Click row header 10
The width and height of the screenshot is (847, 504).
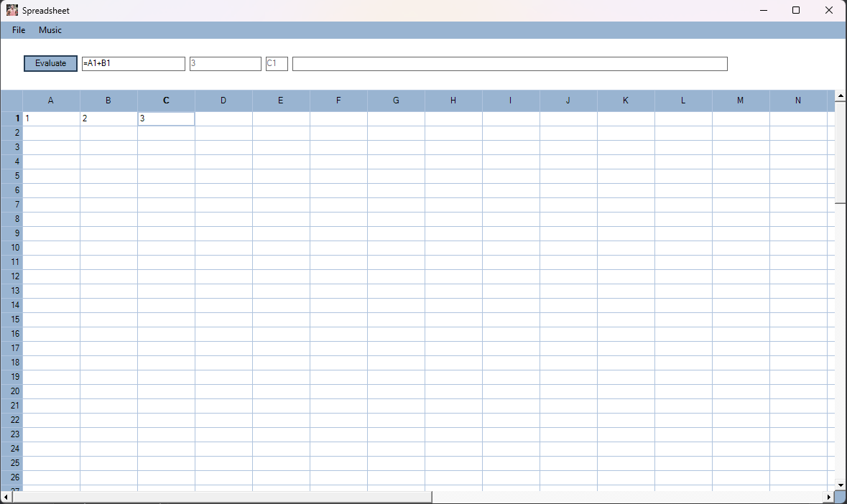[12, 248]
